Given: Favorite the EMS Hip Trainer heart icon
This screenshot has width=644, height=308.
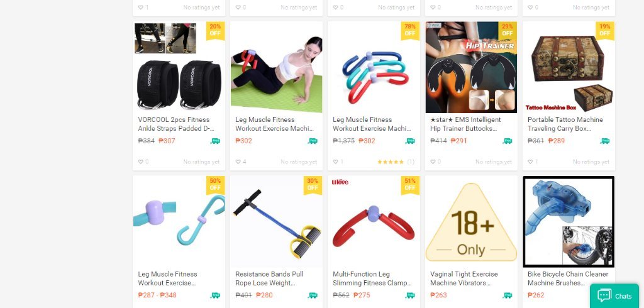Looking at the screenshot, I should (433, 162).
